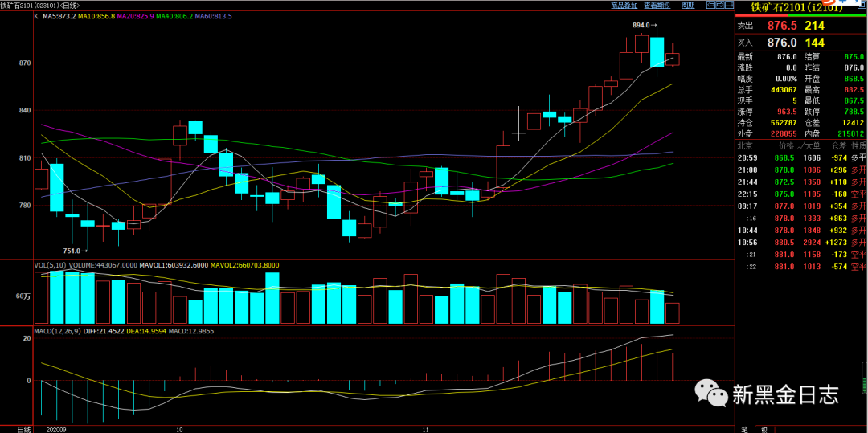Click the 性质 column header in trade list

point(858,146)
